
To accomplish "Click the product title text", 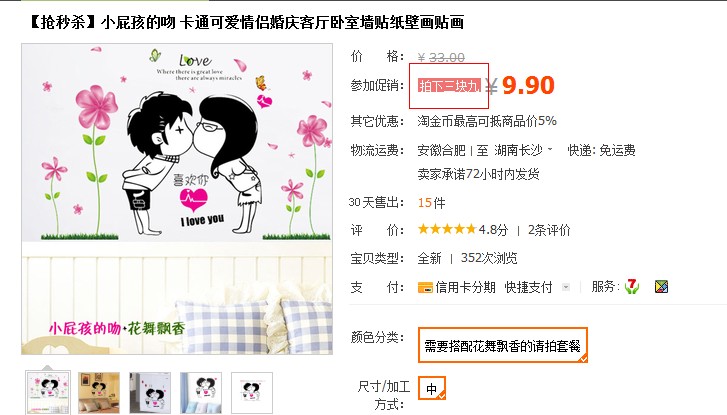I will click(246, 22).
